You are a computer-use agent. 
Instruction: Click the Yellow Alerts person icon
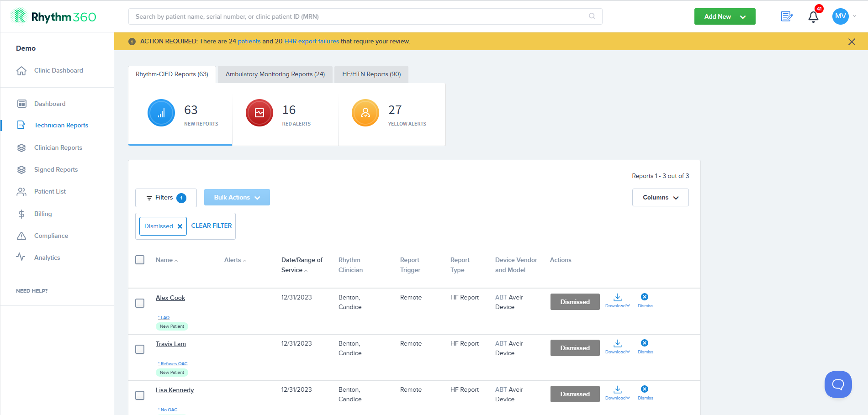click(365, 113)
